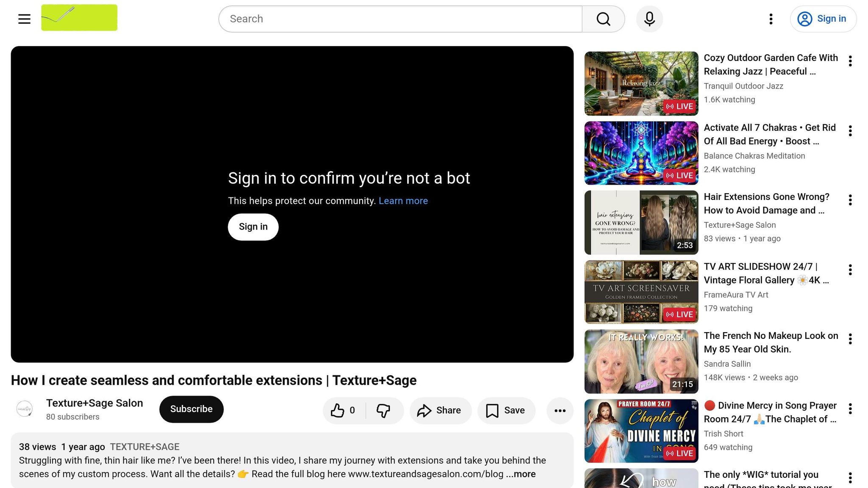Image resolution: width=868 pixels, height=488 pixels.
Task: Visit Sandra Sallin channel
Action: (x=727, y=364)
